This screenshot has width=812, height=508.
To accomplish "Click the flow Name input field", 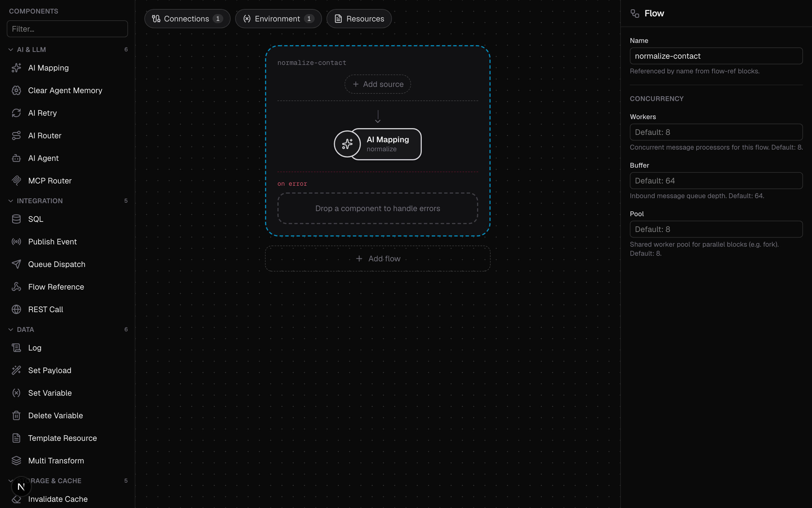I will 716,56.
